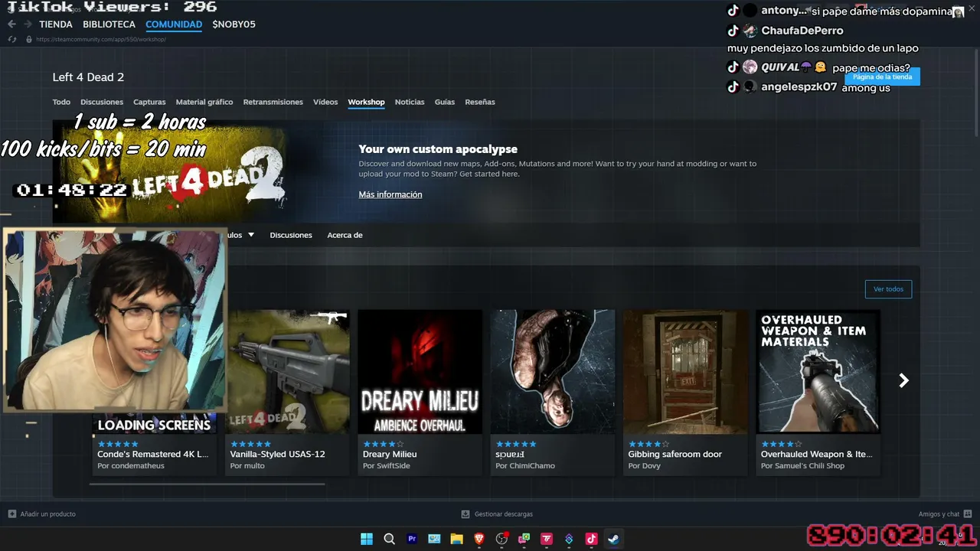Screen dimensions: 980x551
Task: Open the Todo hub tab
Action: [61, 102]
